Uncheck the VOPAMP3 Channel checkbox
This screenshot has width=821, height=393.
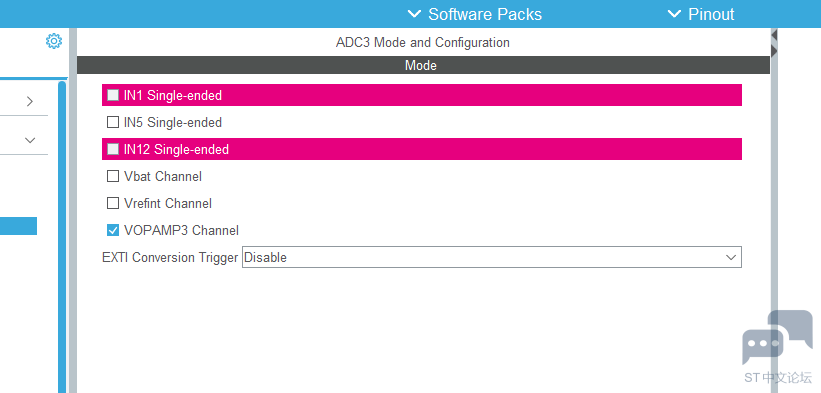[113, 230]
